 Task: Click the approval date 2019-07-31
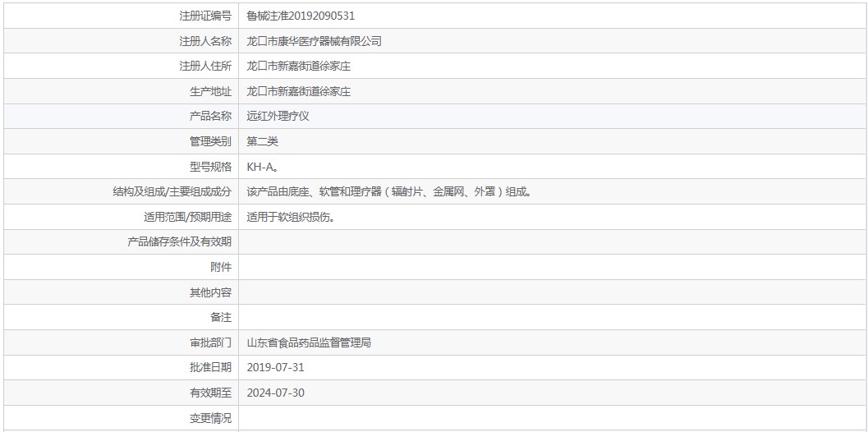[x=276, y=368]
